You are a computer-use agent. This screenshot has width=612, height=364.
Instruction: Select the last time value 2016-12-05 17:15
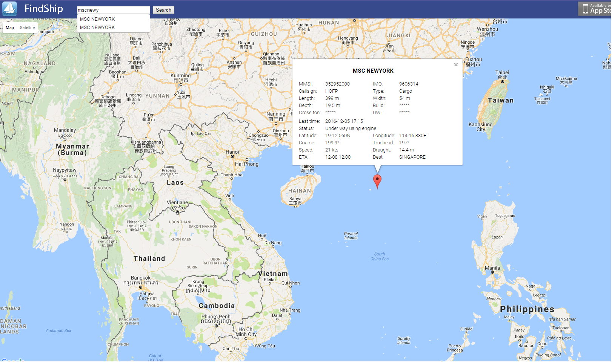344,121
